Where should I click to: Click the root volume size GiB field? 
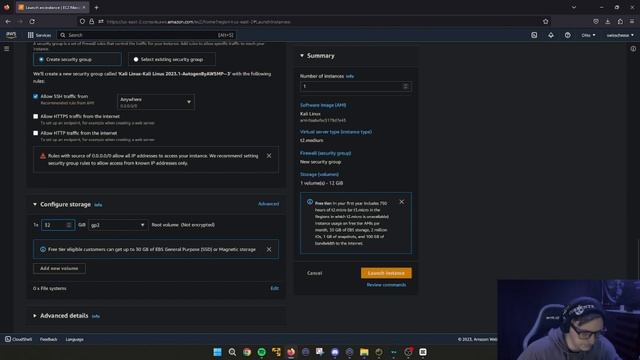click(58, 225)
